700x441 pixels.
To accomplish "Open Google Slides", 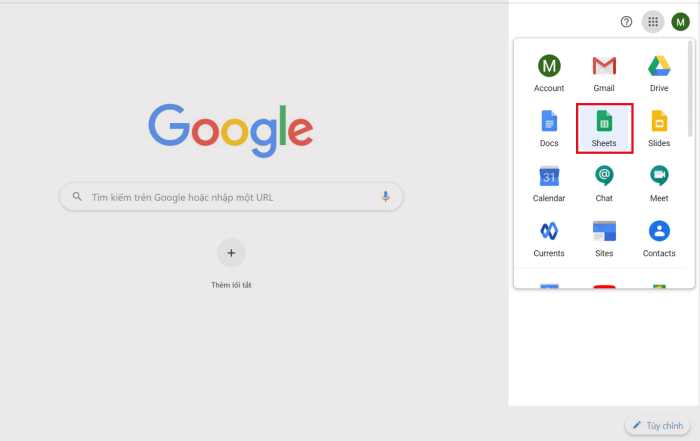I will 659,129.
